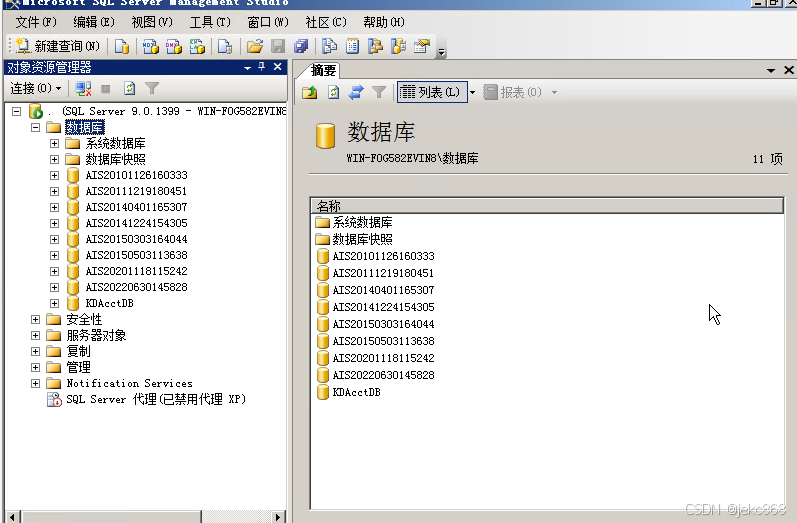797x523 pixels.
Task: Click the Summary pane filter funnel icon
Action: tap(379, 92)
